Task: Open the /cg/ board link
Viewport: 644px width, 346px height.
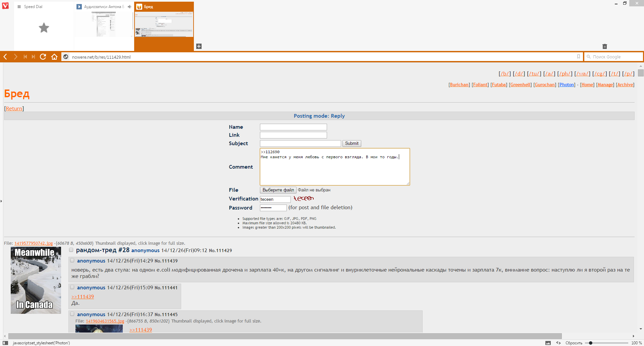Action: pyautogui.click(x=599, y=74)
